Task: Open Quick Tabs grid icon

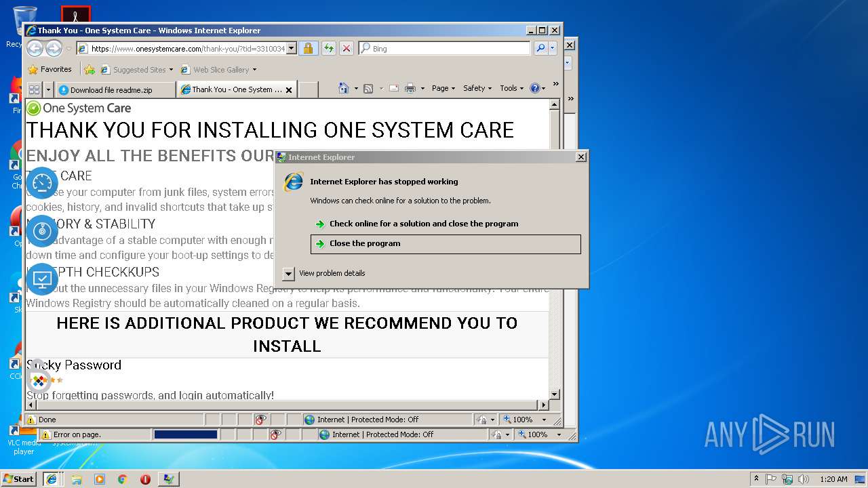Action: [34, 89]
